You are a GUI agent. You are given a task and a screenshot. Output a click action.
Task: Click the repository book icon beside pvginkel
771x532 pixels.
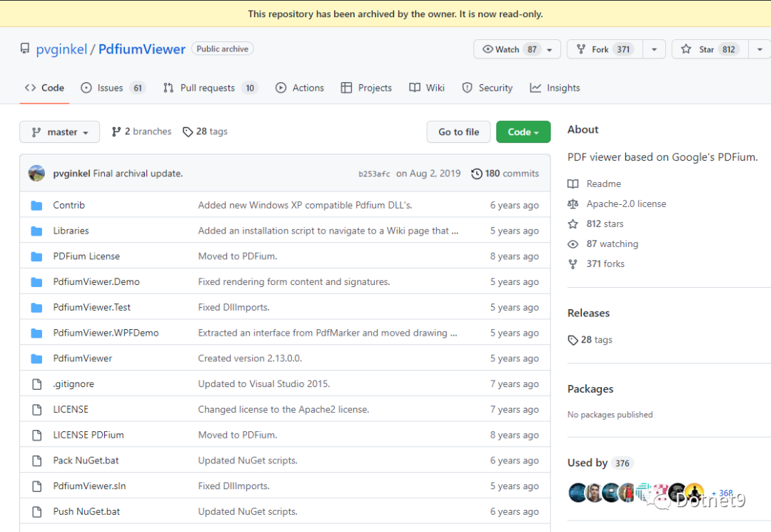coord(25,49)
